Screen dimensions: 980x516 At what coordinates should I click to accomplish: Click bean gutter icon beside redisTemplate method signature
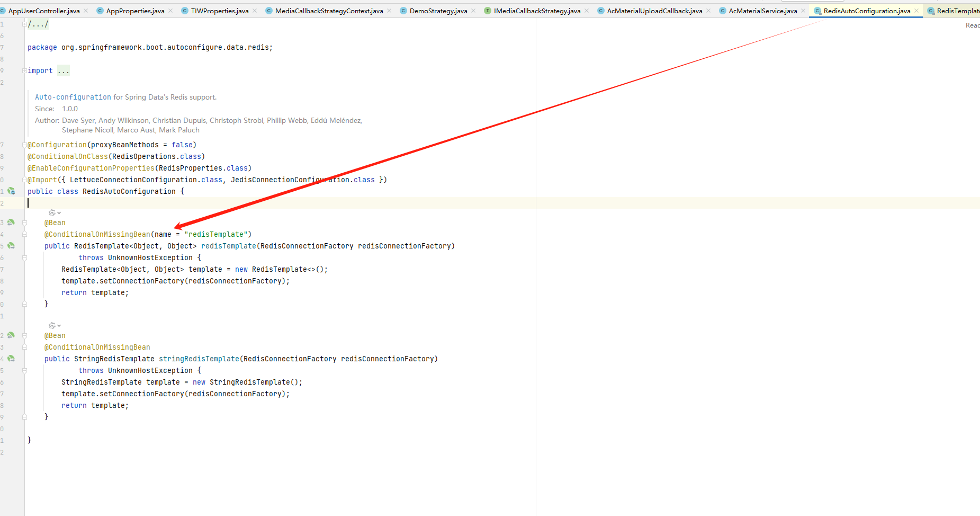pos(11,246)
